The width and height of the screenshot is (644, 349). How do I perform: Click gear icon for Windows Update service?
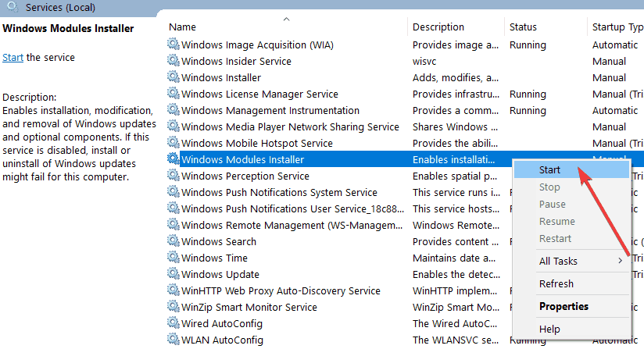pyautogui.click(x=174, y=273)
